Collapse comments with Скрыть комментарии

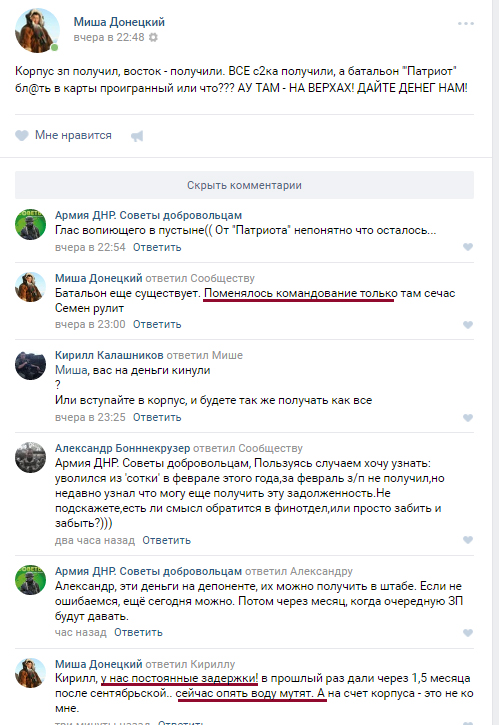244,185
